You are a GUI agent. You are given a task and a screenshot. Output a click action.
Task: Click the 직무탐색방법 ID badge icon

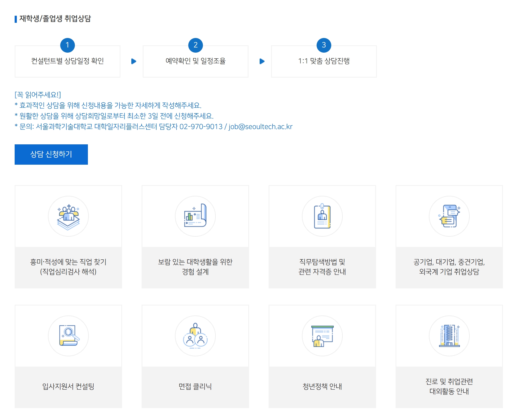pyautogui.click(x=322, y=216)
